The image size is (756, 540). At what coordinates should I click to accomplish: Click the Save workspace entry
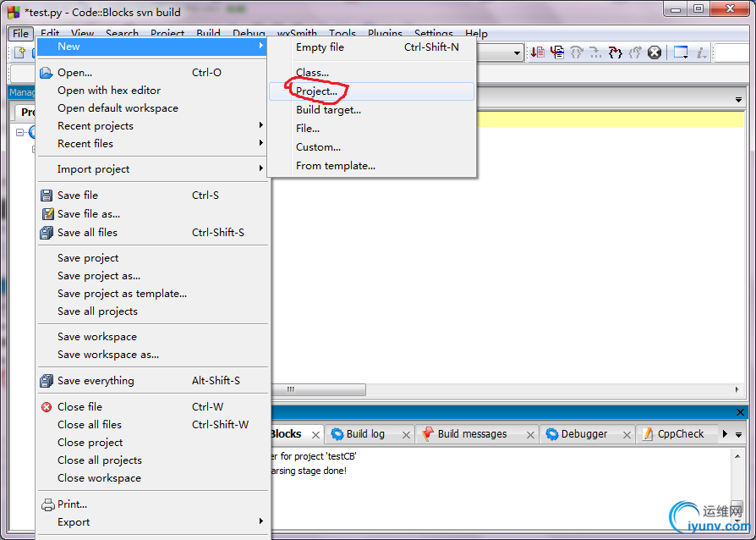[152, 337]
